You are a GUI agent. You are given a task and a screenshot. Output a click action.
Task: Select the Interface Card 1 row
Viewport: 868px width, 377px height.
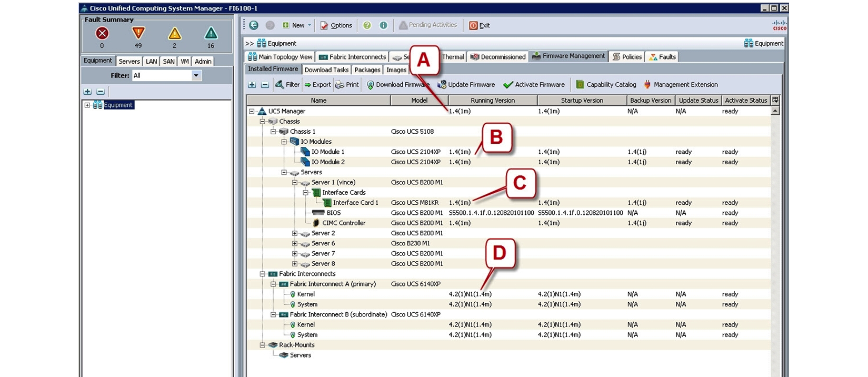(508, 203)
